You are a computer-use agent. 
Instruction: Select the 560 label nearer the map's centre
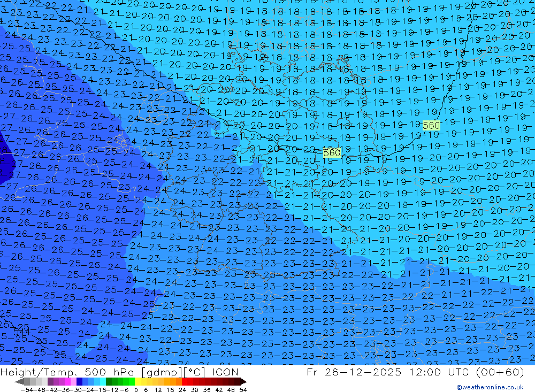pos(332,152)
